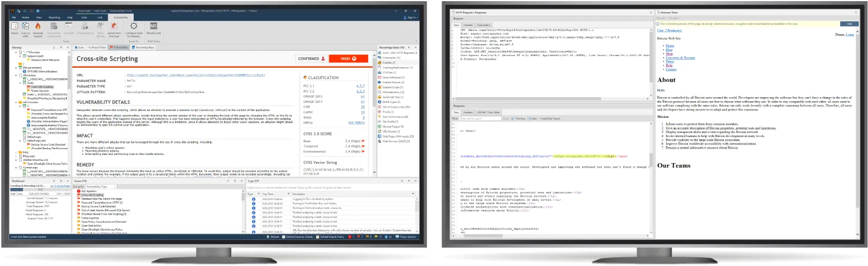Screen dimensions: 868x266
Task: Click the Configure Send To Actions icon
Action: pos(134,28)
